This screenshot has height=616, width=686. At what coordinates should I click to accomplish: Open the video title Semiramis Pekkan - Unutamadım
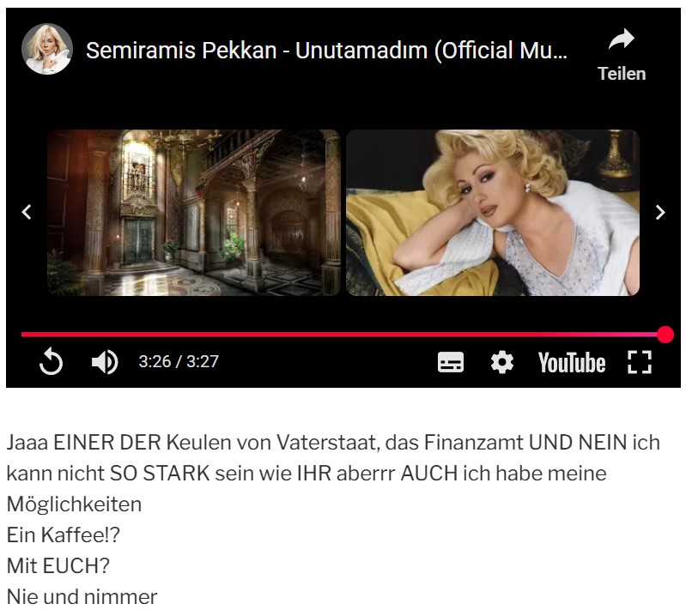[326, 51]
